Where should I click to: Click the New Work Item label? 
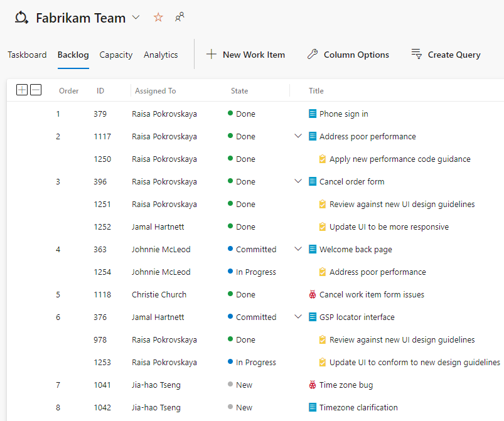[254, 55]
